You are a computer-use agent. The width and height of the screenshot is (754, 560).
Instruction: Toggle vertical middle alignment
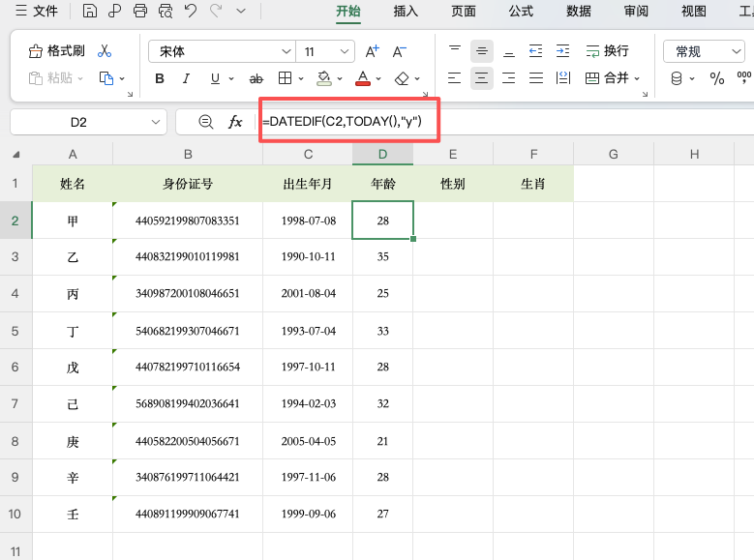coord(482,51)
